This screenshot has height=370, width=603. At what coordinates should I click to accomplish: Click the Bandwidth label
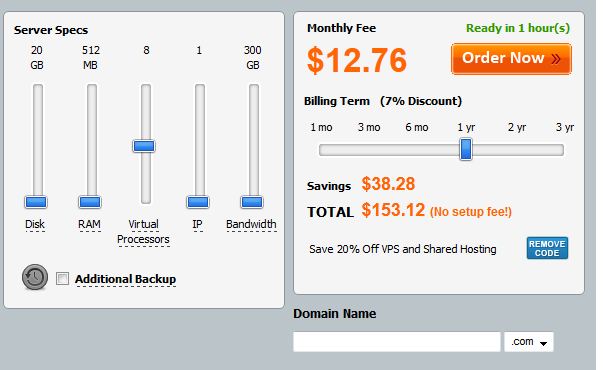pyautogui.click(x=251, y=224)
